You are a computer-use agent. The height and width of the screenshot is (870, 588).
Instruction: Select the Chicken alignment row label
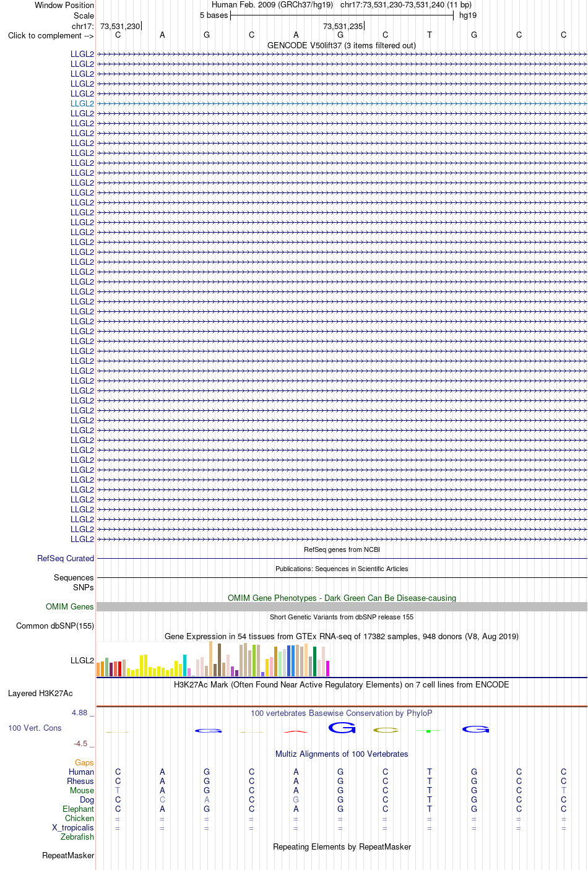(79, 818)
